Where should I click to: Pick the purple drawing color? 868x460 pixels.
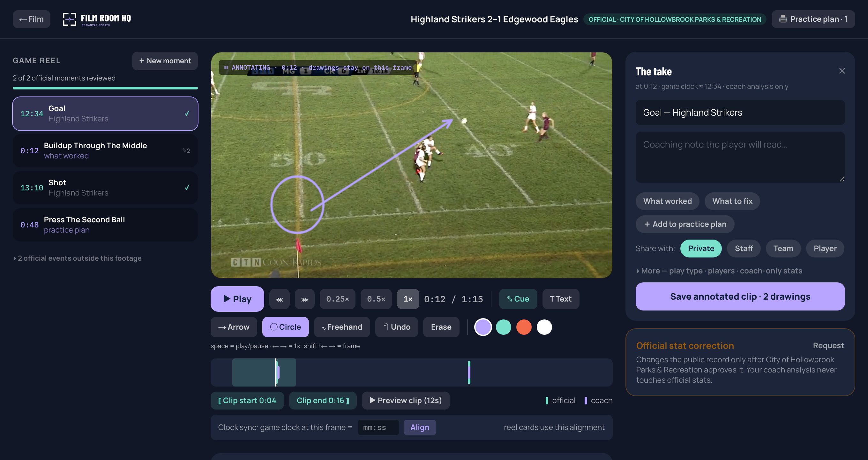[x=483, y=327]
